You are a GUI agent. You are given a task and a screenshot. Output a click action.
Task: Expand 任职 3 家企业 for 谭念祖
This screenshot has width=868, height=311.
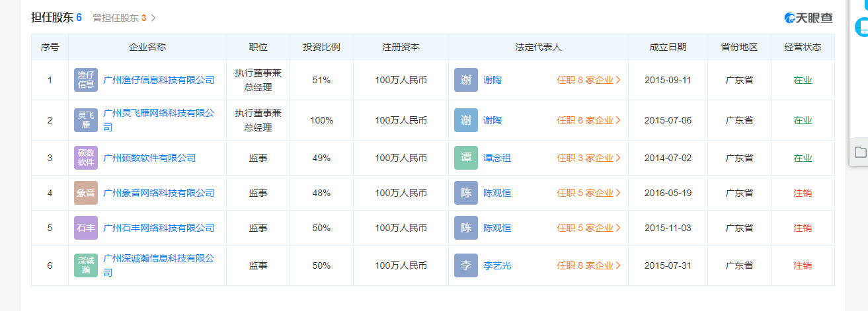(588, 158)
